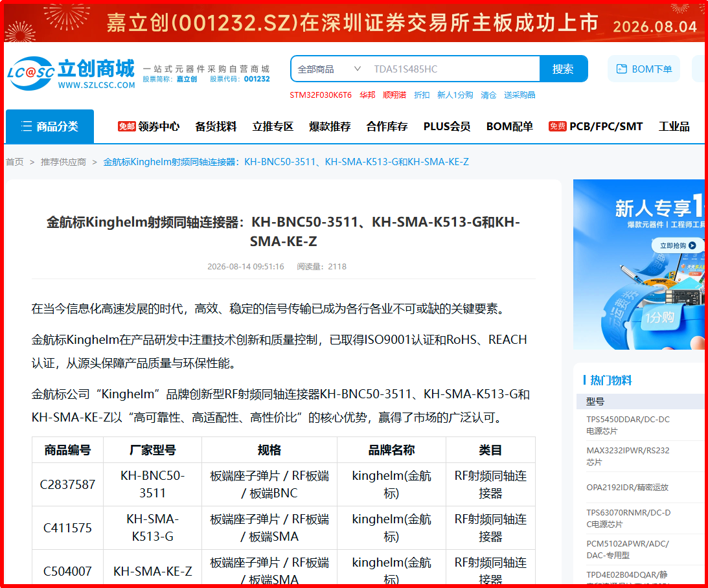Click product number C2837587 cell
The height and width of the screenshot is (588, 708).
coord(68,484)
